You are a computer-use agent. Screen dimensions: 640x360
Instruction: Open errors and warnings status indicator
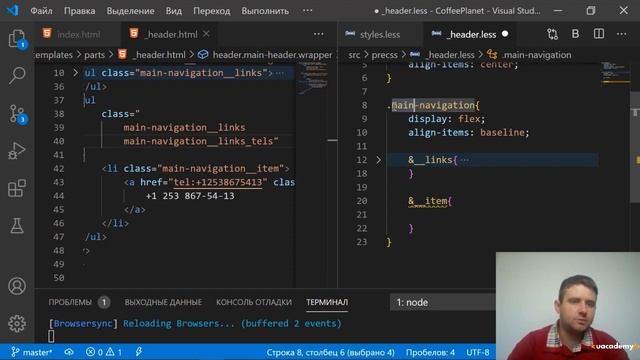coord(104,352)
